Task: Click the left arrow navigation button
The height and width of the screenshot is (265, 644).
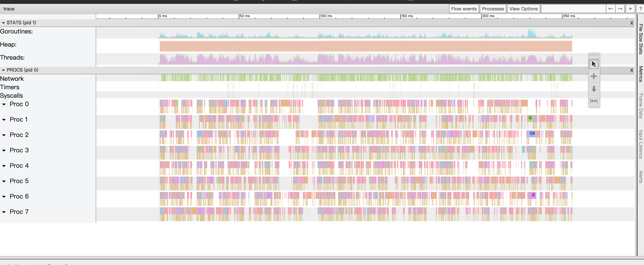Action: coord(611,9)
